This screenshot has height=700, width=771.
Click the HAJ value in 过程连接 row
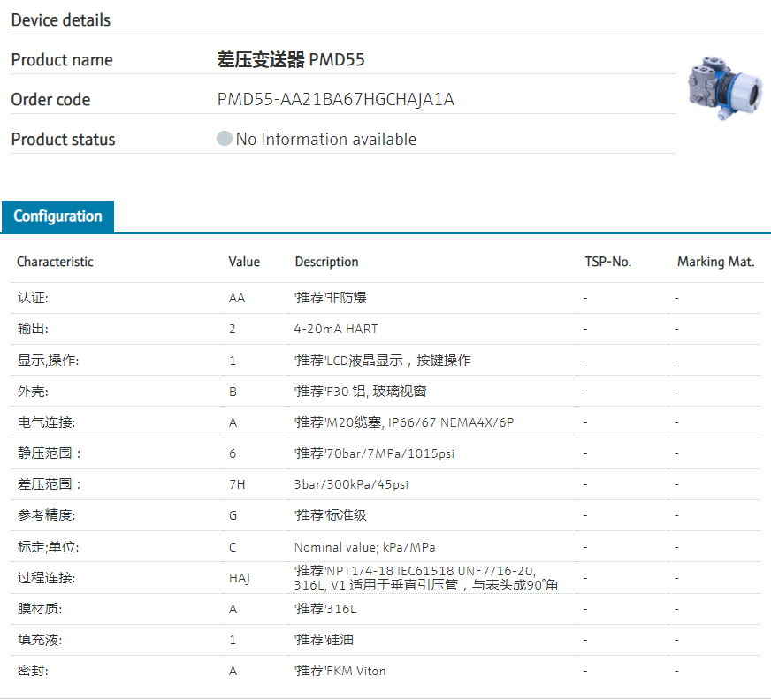coord(239,578)
